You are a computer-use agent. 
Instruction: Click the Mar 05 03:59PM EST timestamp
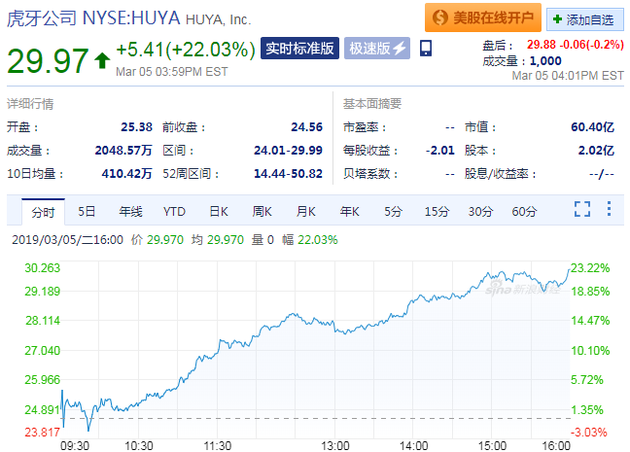[172, 72]
